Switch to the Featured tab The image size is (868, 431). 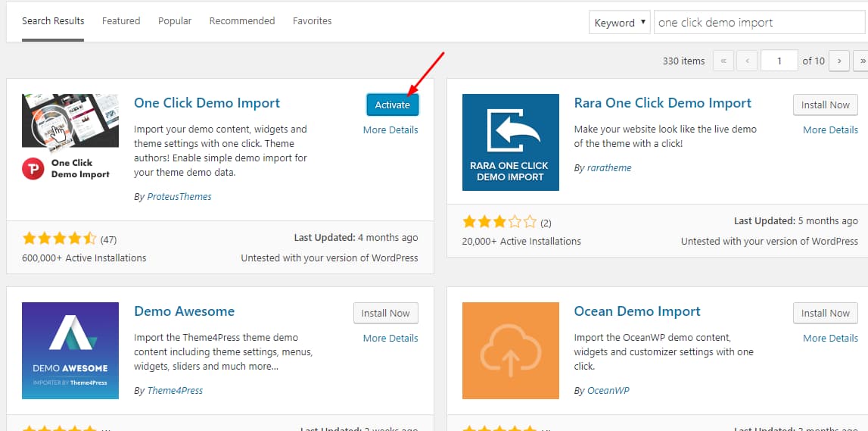121,21
